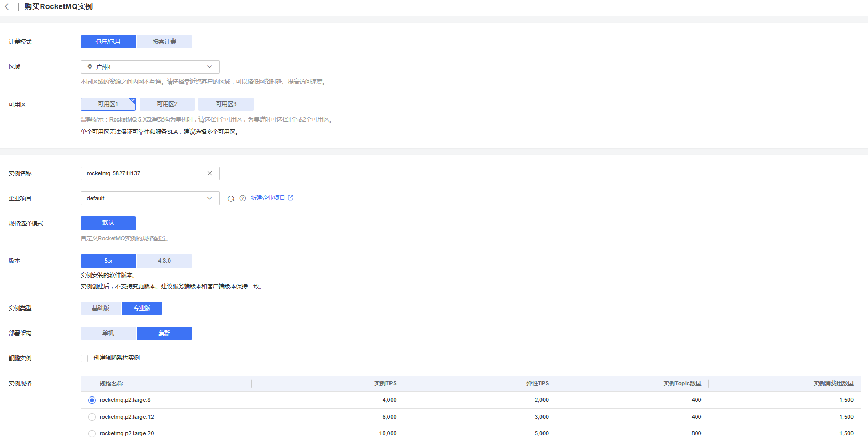Click the location pin icon in region field

[x=90, y=67]
